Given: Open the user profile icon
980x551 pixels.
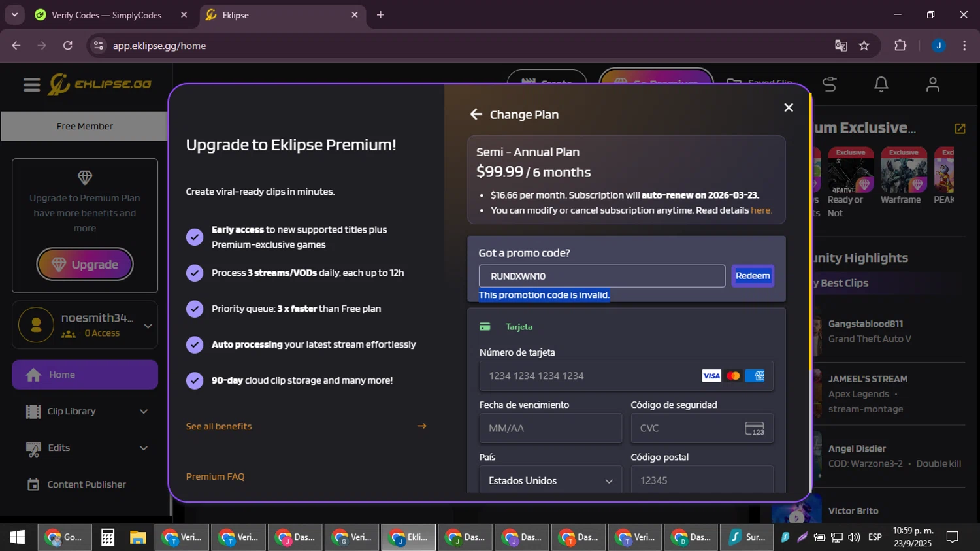Looking at the screenshot, I should point(933,84).
